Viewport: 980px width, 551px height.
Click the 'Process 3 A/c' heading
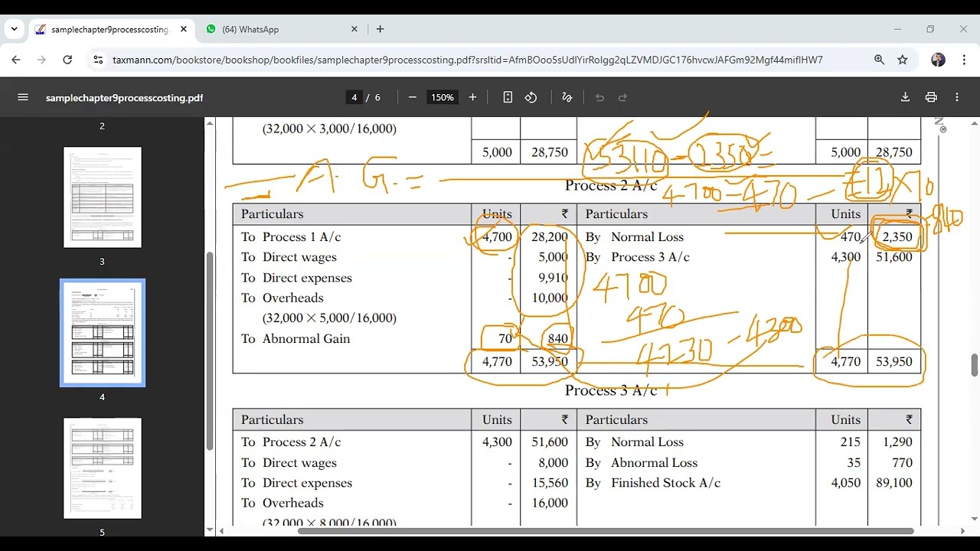(611, 390)
